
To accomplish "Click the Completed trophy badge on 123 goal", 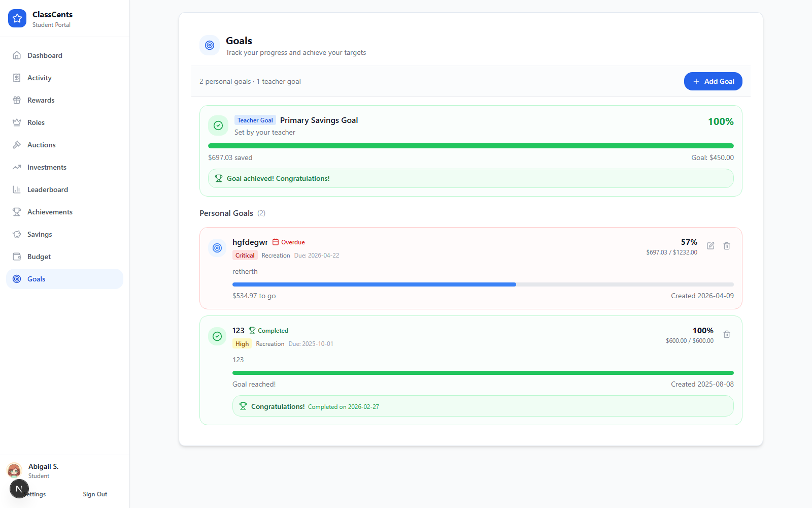I will tap(268, 331).
